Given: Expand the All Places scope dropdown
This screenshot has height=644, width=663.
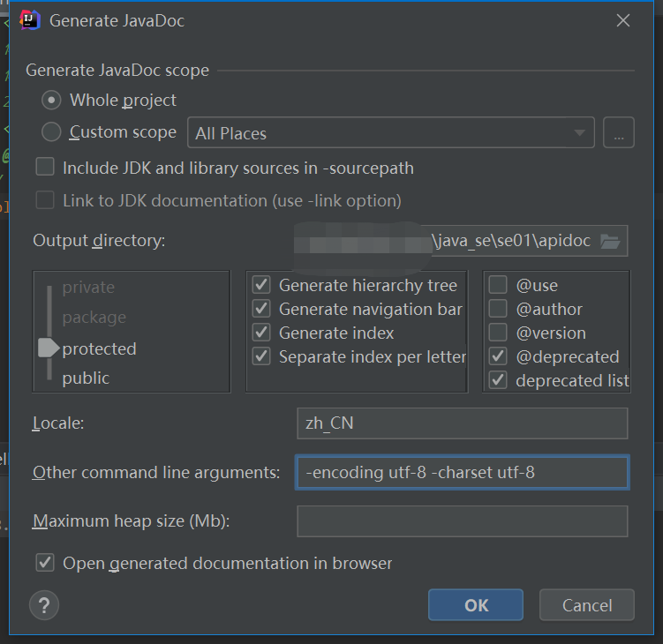Looking at the screenshot, I should [x=391, y=132].
